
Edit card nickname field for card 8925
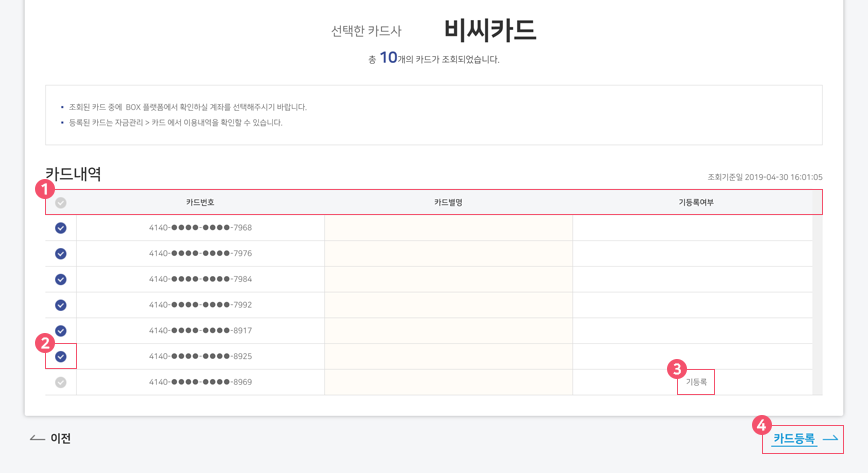pos(448,357)
